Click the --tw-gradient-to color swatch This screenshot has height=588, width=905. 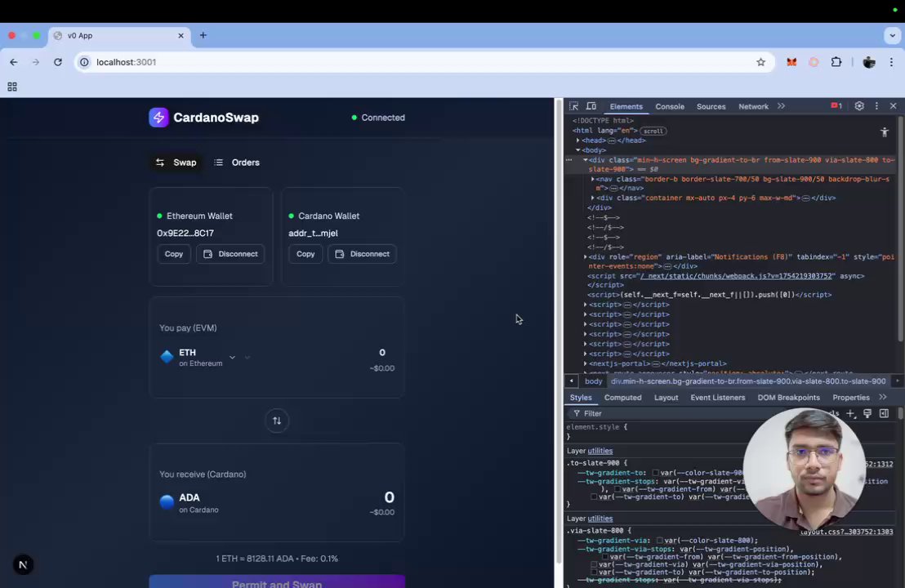656,473
